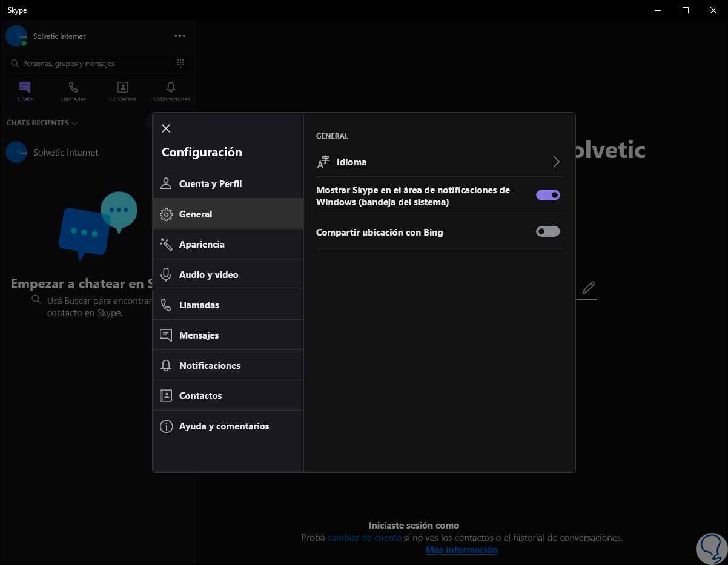Close the Skype window
This screenshot has height=565, width=728.
(x=713, y=10)
